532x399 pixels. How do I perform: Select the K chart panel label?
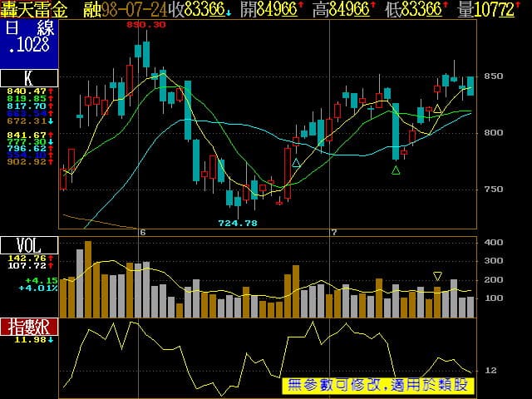[x=29, y=78]
